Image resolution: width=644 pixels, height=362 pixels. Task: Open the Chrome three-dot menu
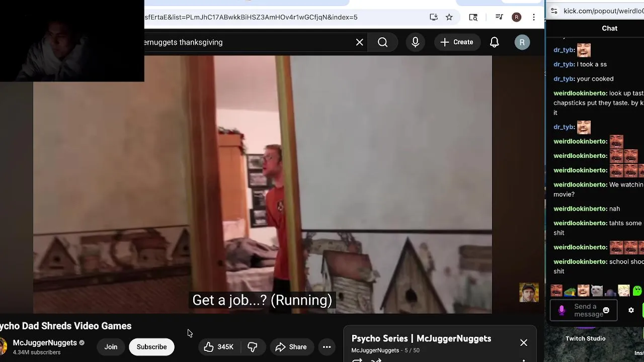pyautogui.click(x=533, y=17)
